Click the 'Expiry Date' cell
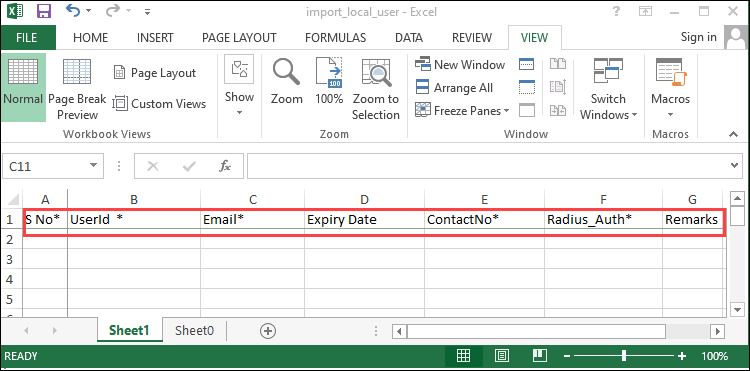Image resolution: width=750 pixels, height=371 pixels. pyautogui.click(x=364, y=219)
